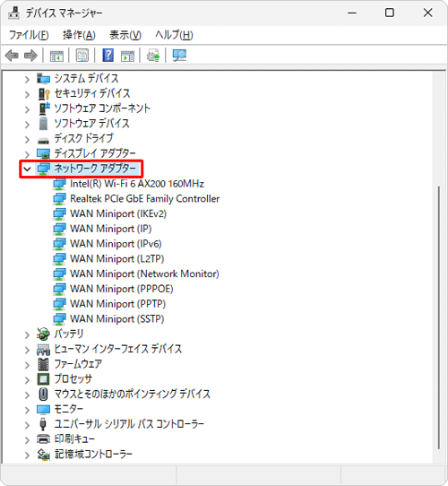Open the 表示(V) menu
Viewport: 448px width, 486px height.
(125, 35)
